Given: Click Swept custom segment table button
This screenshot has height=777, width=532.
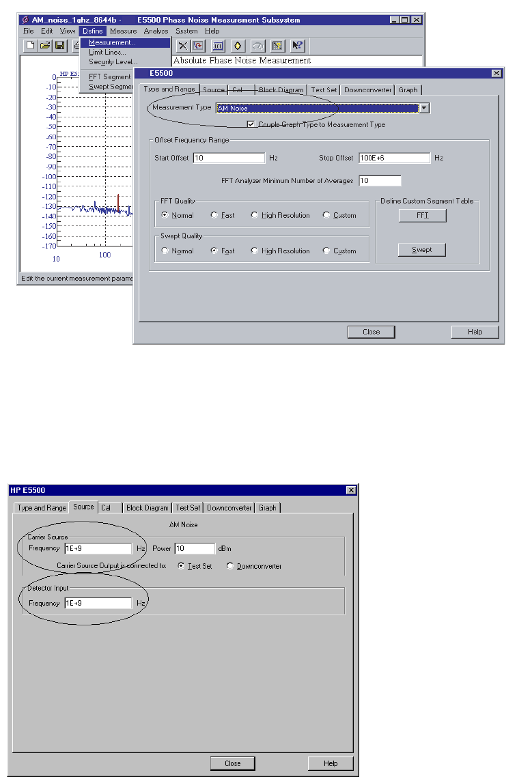Looking at the screenshot, I should [422, 250].
